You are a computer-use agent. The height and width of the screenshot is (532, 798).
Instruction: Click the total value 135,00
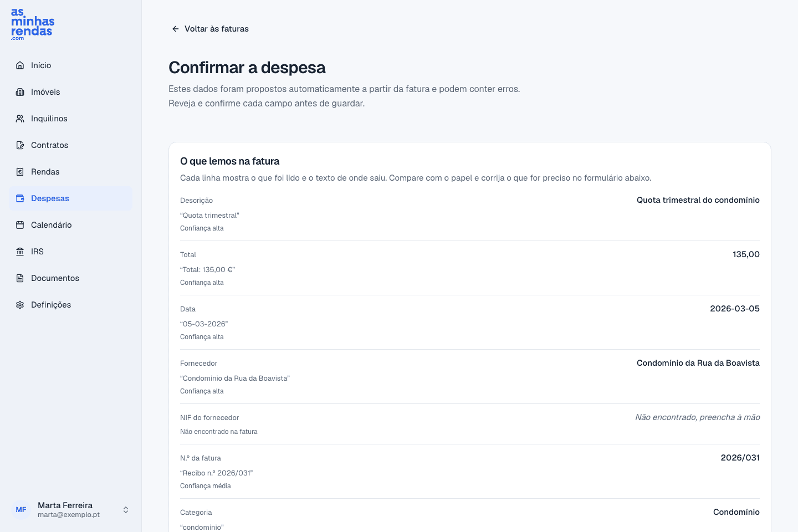point(746,254)
